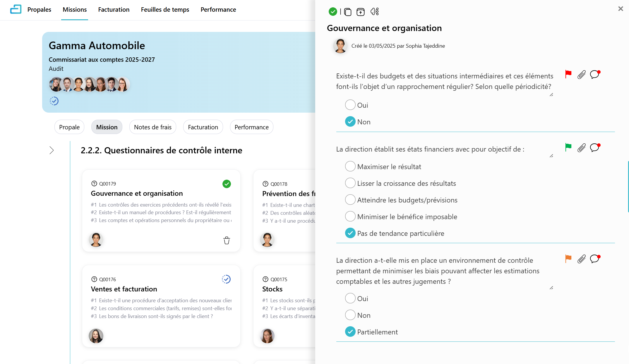Click the orange flag on third question
This screenshot has height=364, width=629.
click(x=568, y=259)
